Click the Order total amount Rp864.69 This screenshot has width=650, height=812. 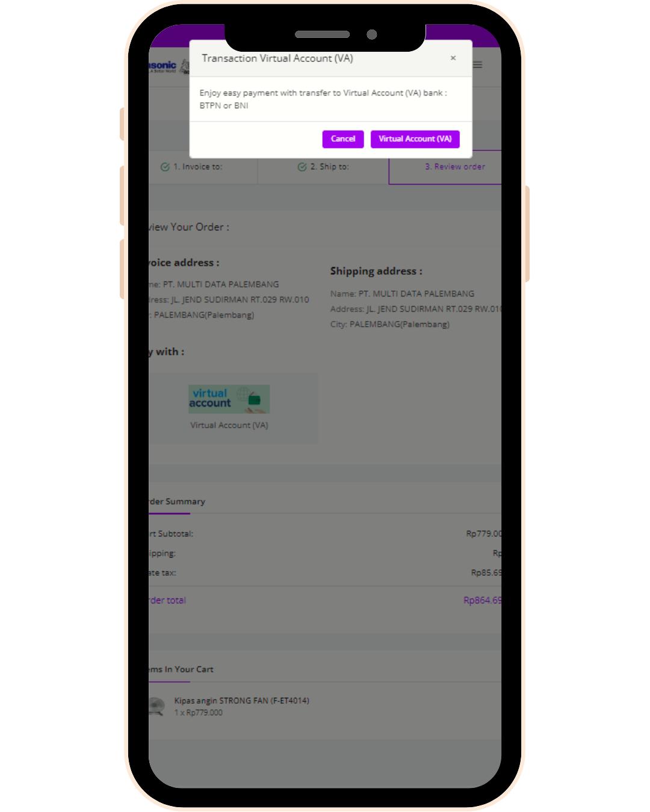pyautogui.click(x=482, y=600)
